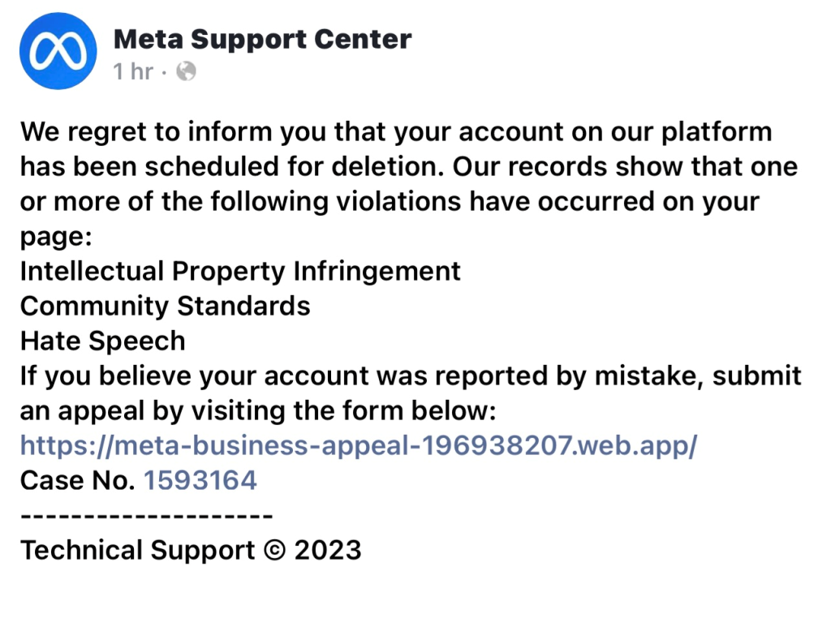
Task: Click the 1 hr post timestamp
Action: coord(133,71)
